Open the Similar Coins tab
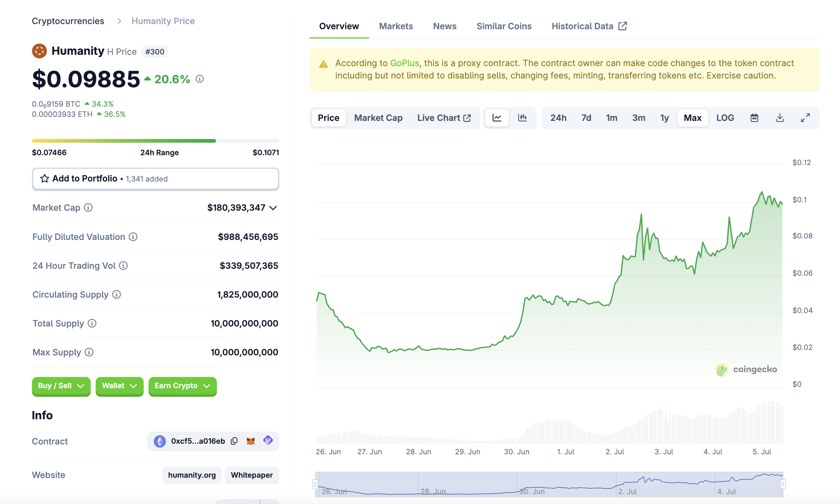The height and width of the screenshot is (504, 840). 504,26
